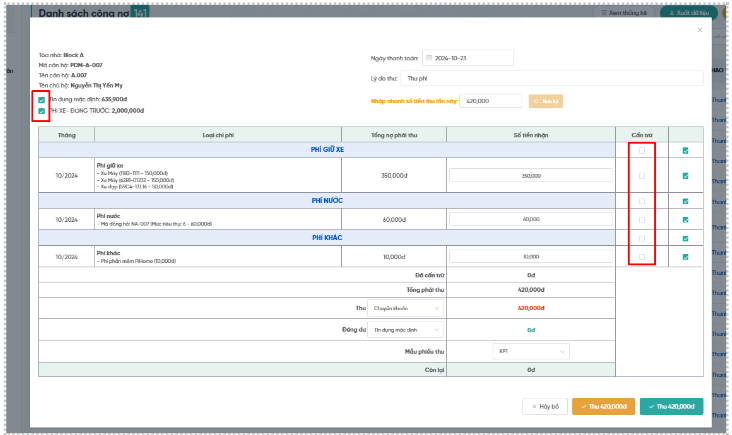Screen dimensions: 732x435
Task: Focus the 'Lý do thu' reason input
Action: click(x=552, y=78)
